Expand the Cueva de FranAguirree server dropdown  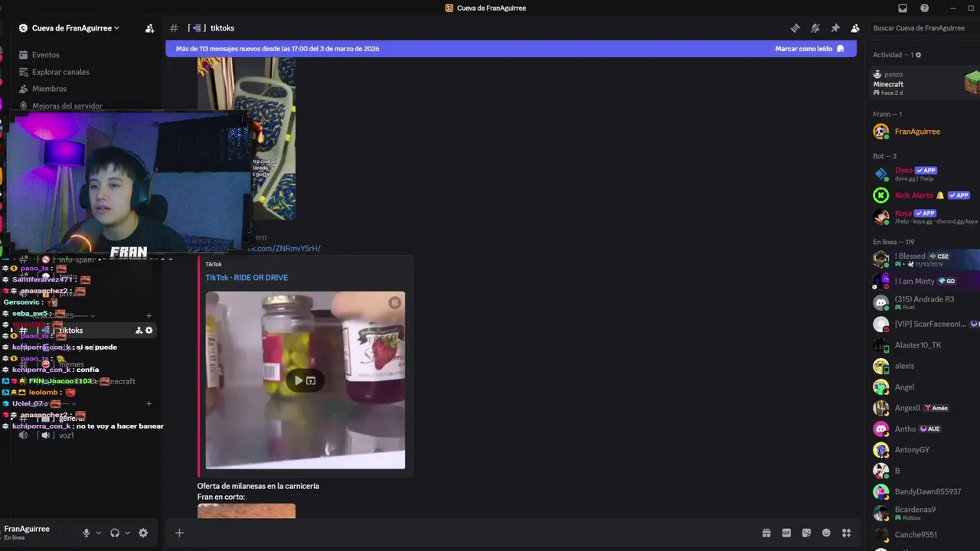[75, 28]
